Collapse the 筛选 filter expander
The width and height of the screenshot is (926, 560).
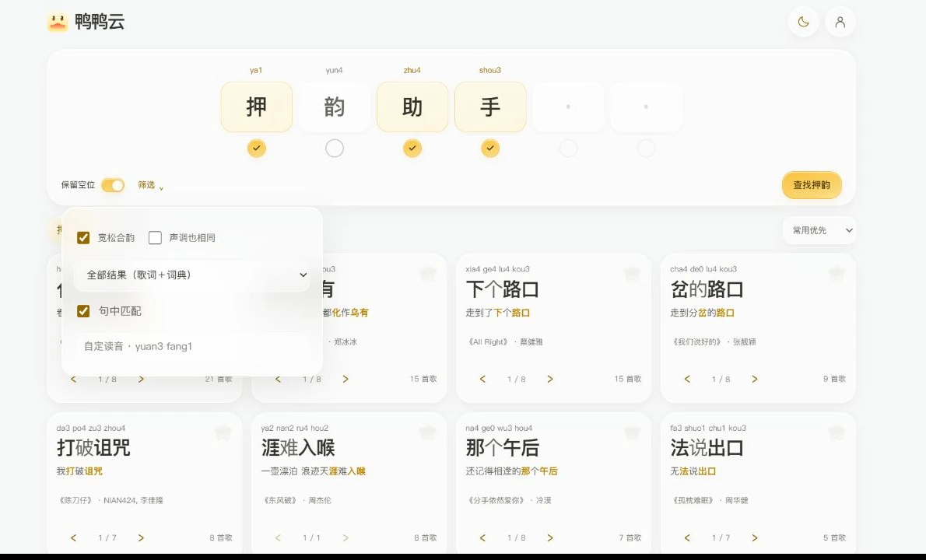(151, 185)
